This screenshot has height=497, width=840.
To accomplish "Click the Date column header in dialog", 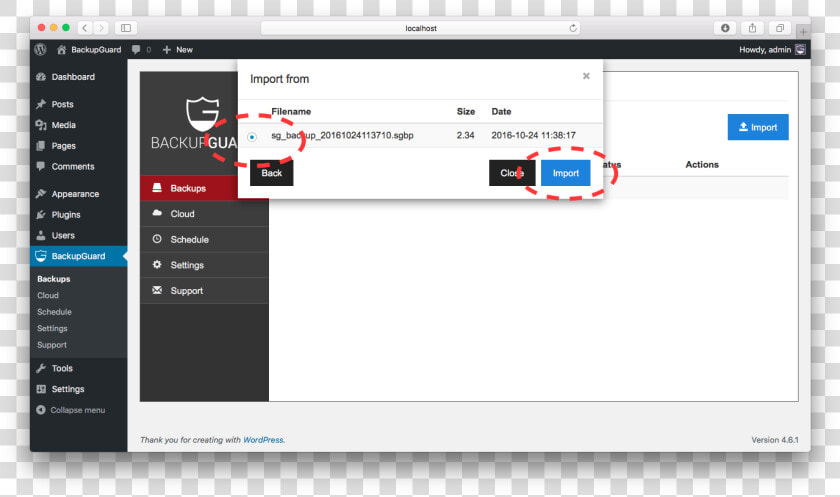I will tap(501, 111).
